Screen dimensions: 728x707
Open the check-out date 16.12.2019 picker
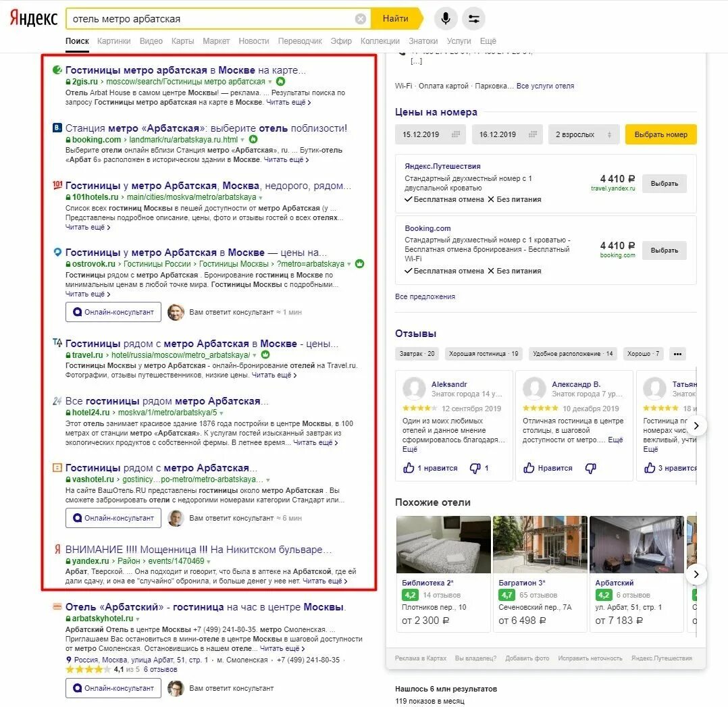(507, 134)
